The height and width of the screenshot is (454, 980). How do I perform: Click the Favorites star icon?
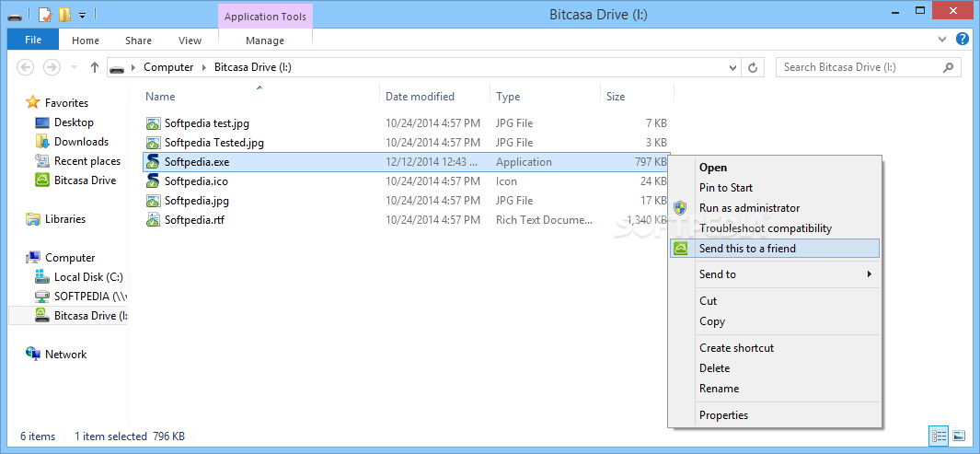point(32,102)
